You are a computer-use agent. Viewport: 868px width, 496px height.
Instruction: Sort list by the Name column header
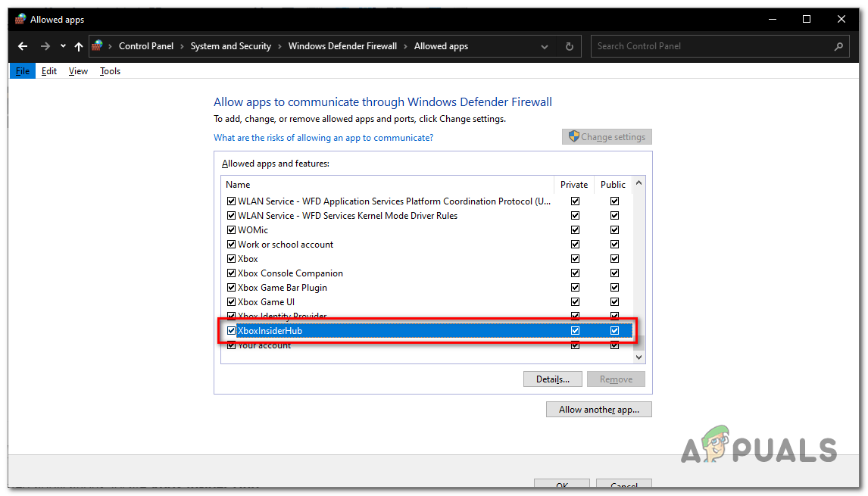pos(388,184)
